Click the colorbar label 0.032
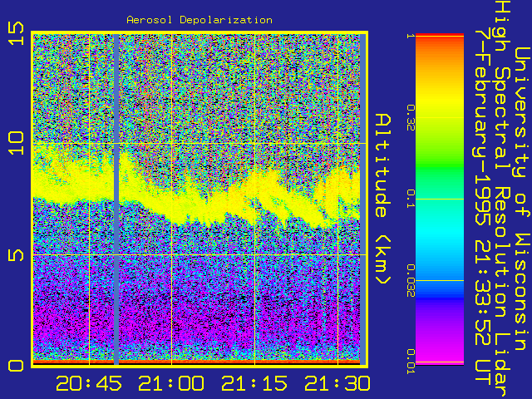 pos(411,281)
